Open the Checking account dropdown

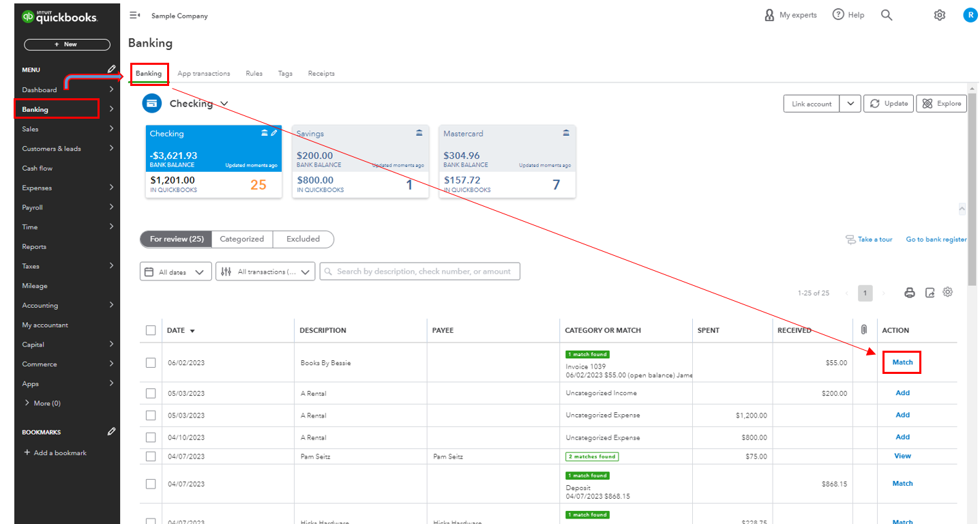224,104
